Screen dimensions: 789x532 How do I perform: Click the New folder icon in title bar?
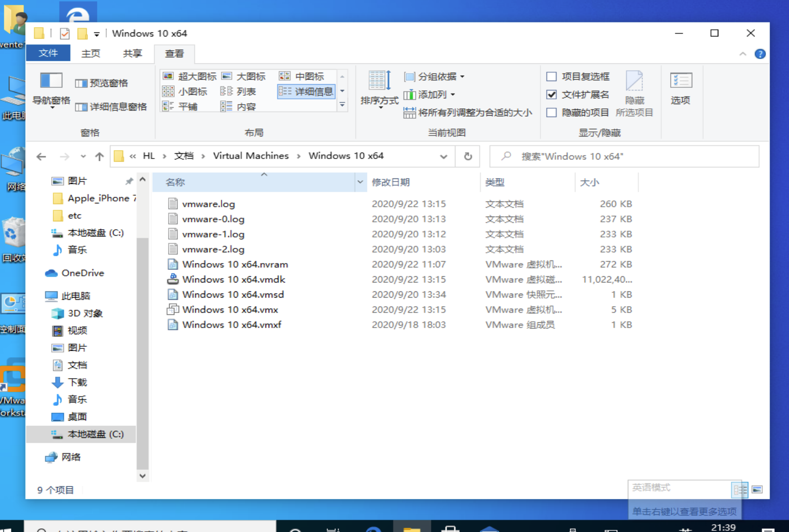(82, 33)
